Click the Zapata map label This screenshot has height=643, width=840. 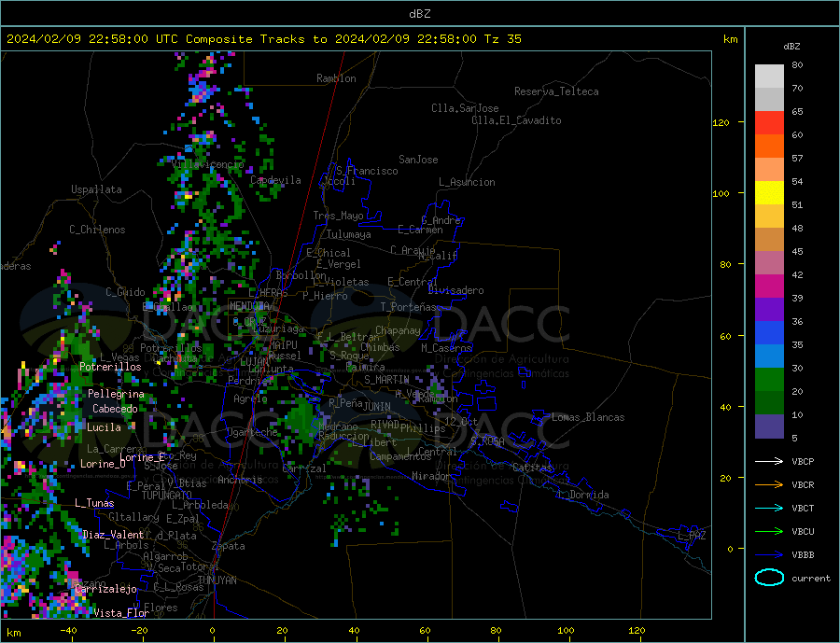[x=229, y=547]
